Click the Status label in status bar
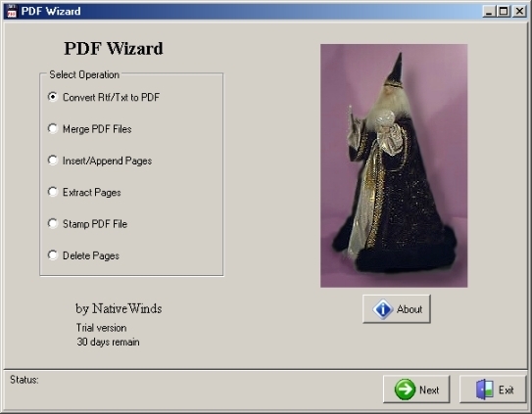The height and width of the screenshot is (414, 532). [x=24, y=380]
